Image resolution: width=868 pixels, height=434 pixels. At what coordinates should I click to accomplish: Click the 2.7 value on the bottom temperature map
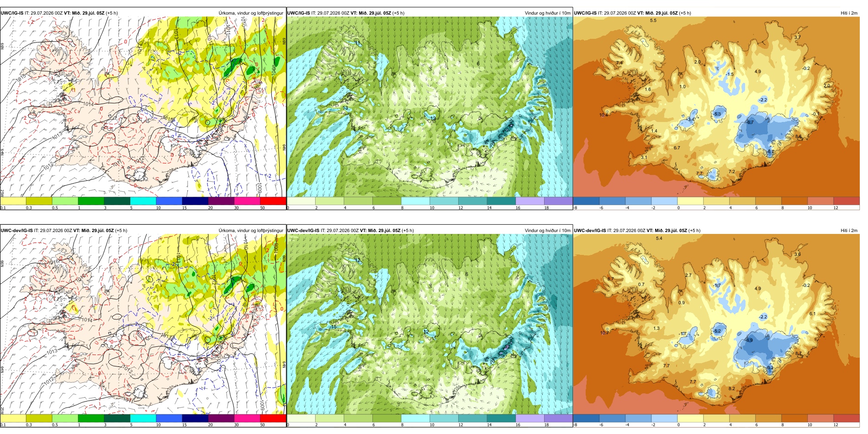688,275
